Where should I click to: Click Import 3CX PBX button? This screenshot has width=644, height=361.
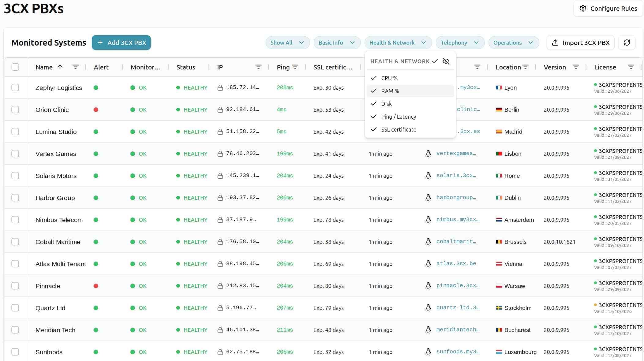point(580,43)
